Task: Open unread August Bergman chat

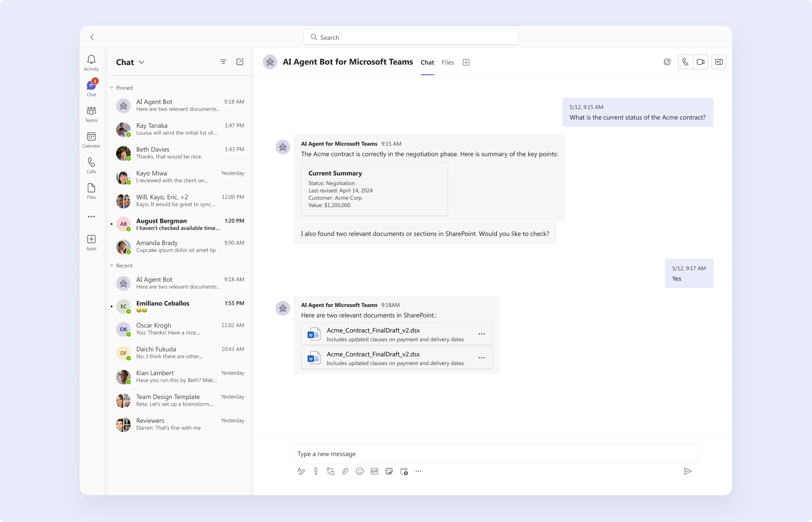Action: [x=180, y=224]
